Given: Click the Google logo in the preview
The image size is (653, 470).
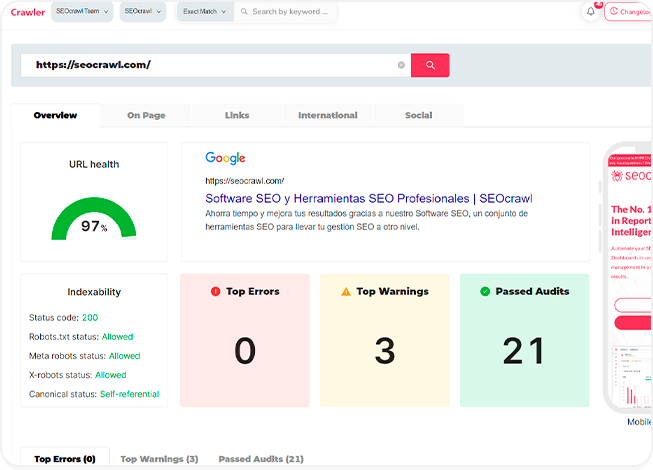Looking at the screenshot, I should tap(225, 158).
